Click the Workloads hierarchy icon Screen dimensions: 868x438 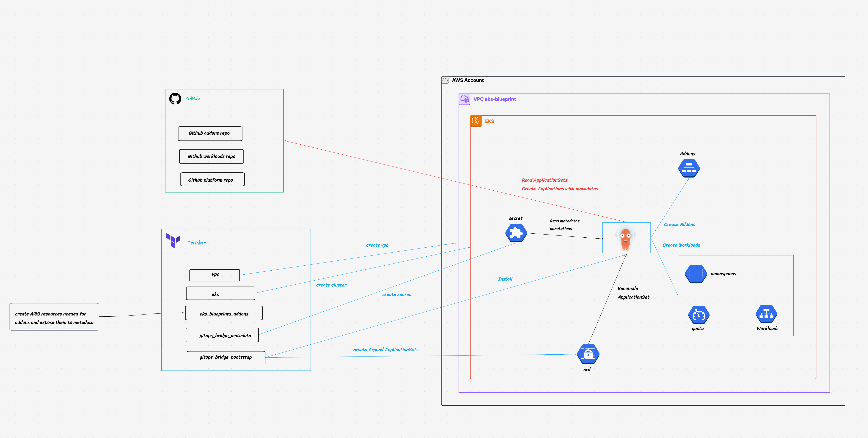(x=766, y=314)
